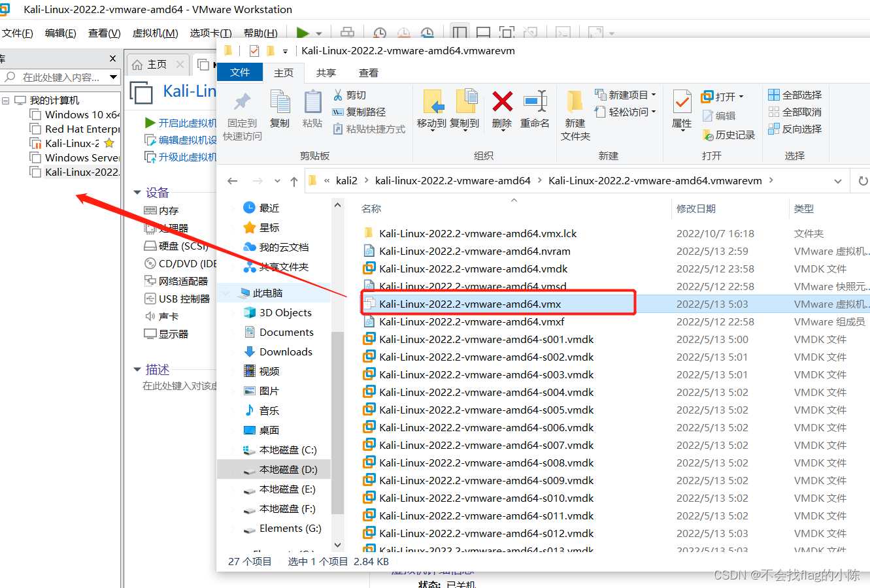Viewport: 870px width, 588px height.
Task: Switch to the Explorer View tab
Action: coord(369,73)
